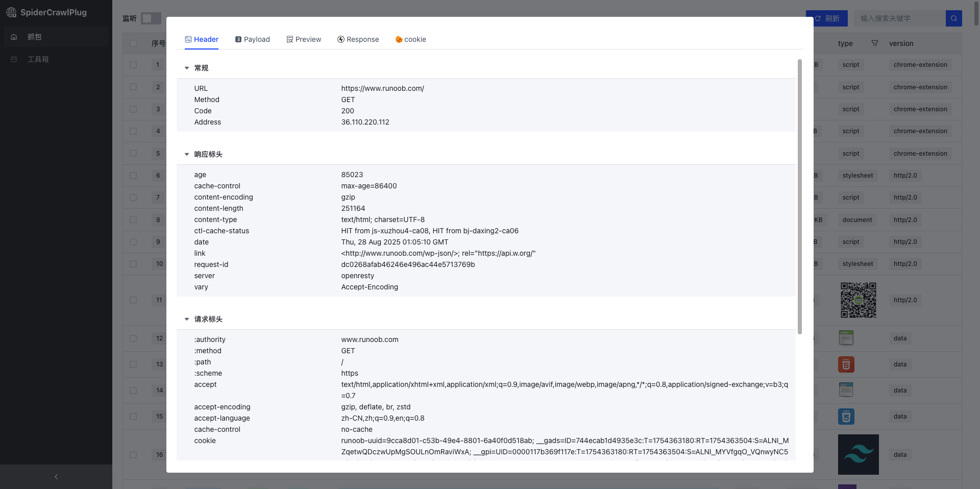Open 抓包 in the sidebar
Image resolution: width=980 pixels, height=489 pixels.
(x=34, y=37)
